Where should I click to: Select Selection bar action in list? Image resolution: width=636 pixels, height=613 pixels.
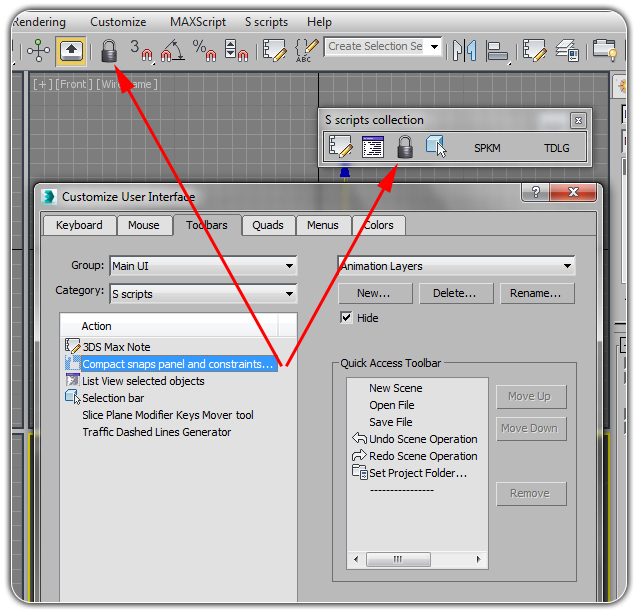coord(113,398)
